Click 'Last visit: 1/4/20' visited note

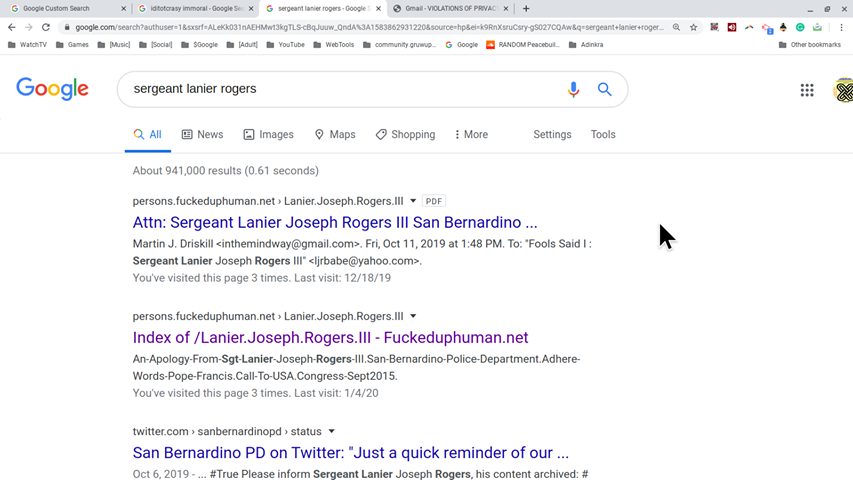[336, 393]
